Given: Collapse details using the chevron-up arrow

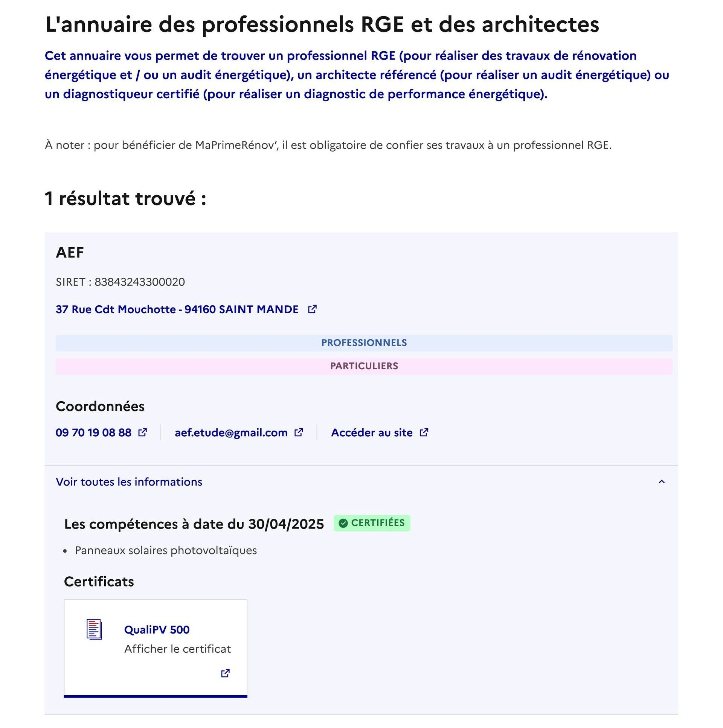Looking at the screenshot, I should click(661, 481).
